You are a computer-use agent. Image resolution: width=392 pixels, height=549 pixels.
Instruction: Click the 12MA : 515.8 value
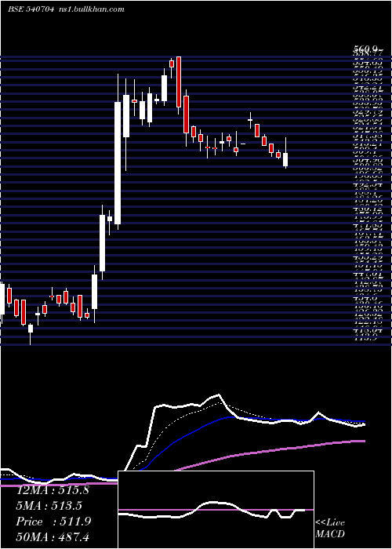53,490
